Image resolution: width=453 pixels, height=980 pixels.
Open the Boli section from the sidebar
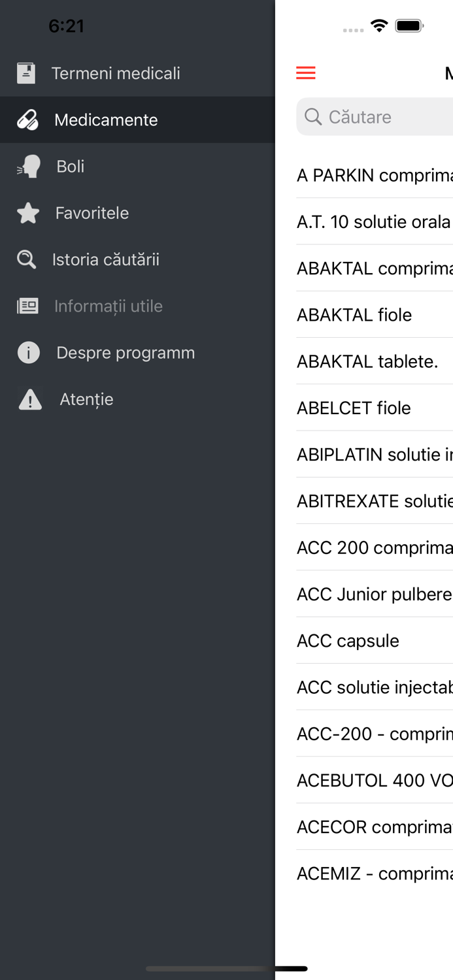69,166
